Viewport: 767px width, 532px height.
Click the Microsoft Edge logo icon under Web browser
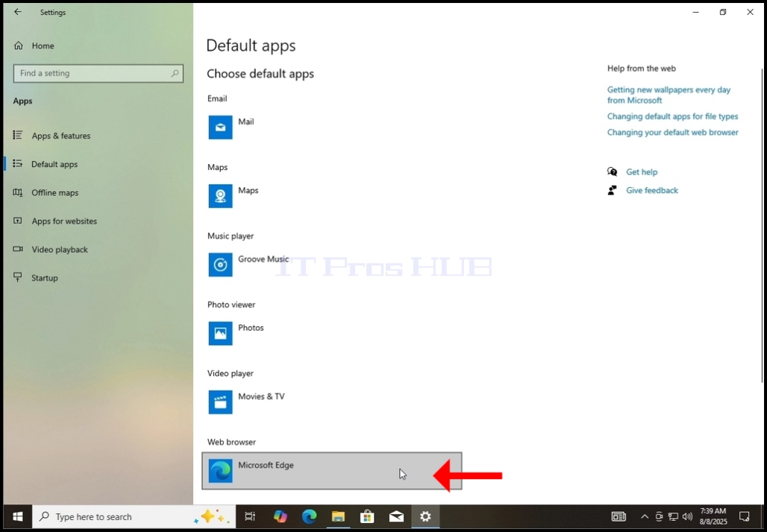[x=221, y=471]
